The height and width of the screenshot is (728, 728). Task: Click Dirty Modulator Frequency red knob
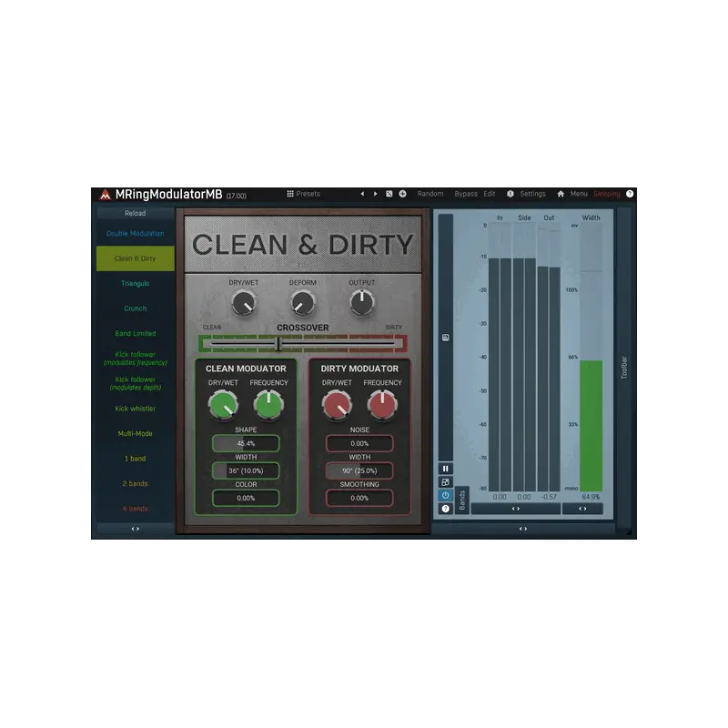(382, 405)
